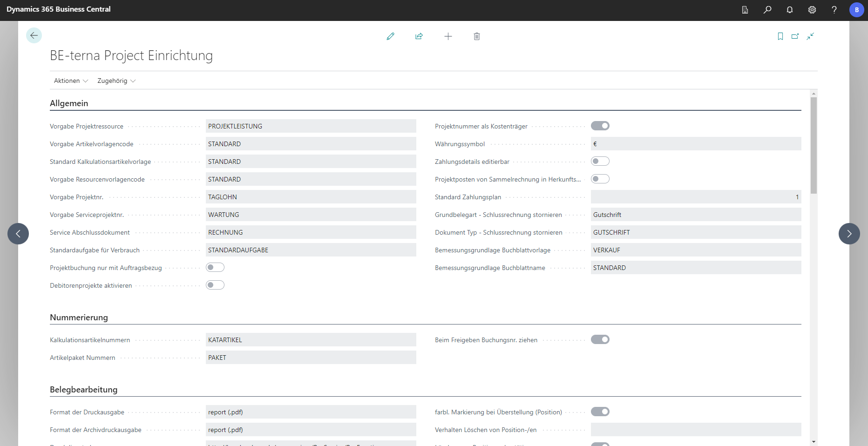Open Format der Archivdruckausgabe field

[x=311, y=430]
